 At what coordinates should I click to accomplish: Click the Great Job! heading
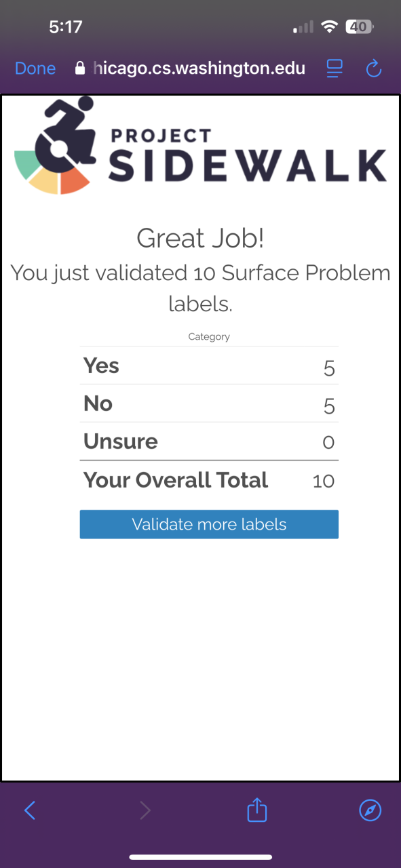[200, 239]
